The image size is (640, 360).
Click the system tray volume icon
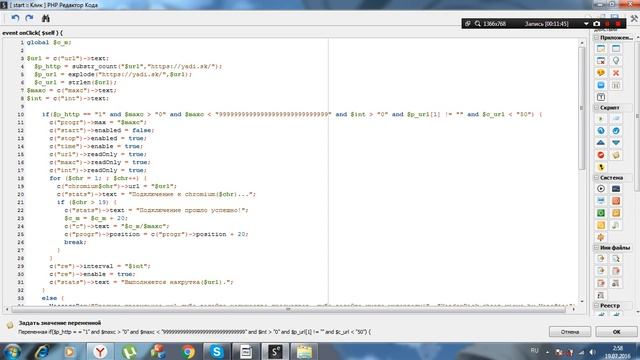pos(592,352)
